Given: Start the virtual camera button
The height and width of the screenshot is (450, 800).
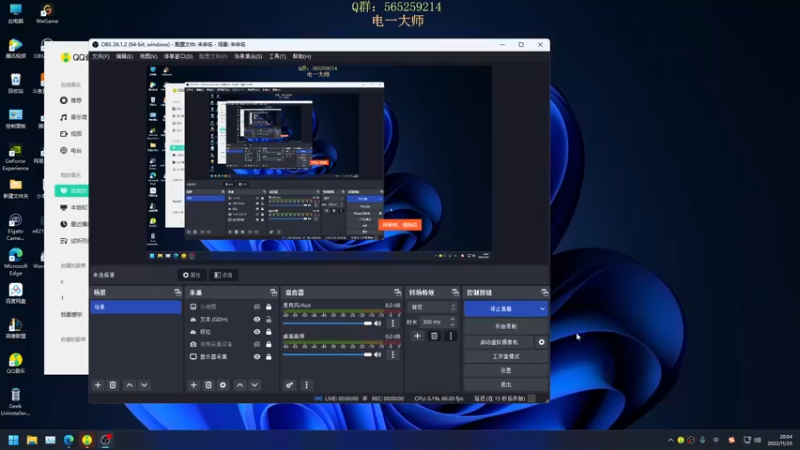Looking at the screenshot, I should point(499,342).
